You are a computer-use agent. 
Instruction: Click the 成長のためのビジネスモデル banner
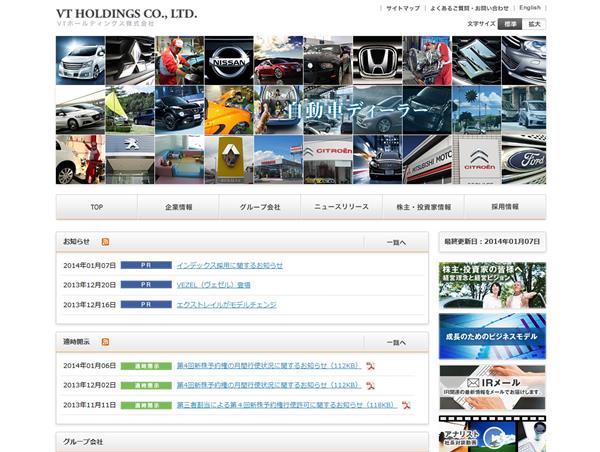coord(492,336)
